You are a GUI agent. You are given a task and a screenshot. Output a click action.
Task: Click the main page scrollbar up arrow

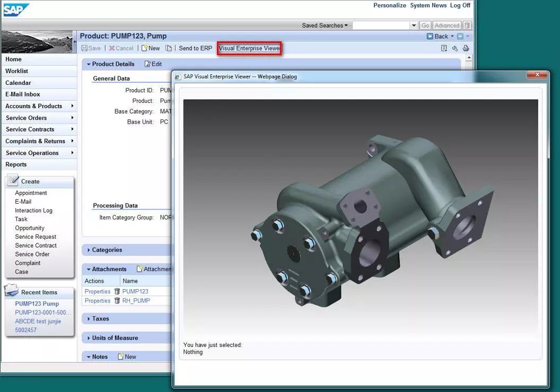pyautogui.click(x=469, y=58)
